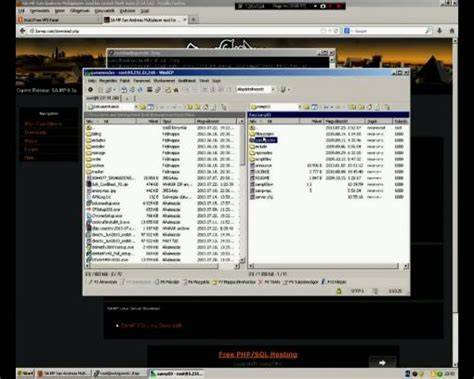Click the remote panel horizontal scrollbar

click(328, 266)
